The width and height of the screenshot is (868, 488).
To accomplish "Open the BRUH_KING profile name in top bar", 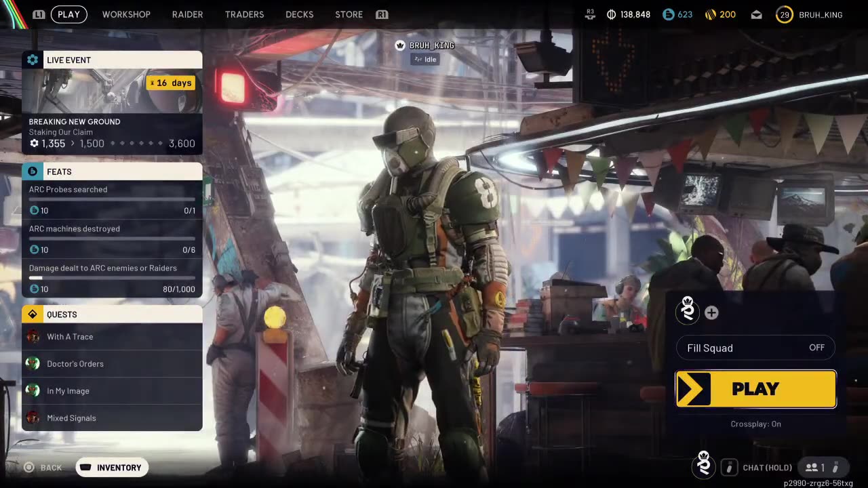I will pos(821,14).
